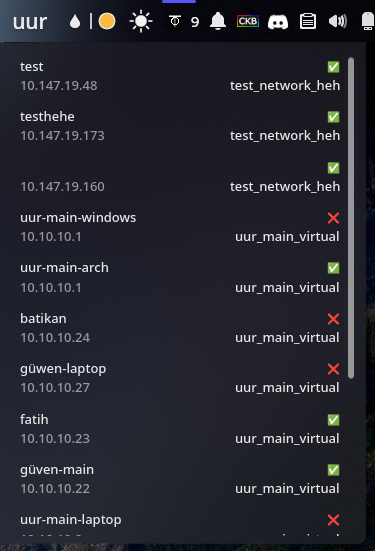The height and width of the screenshot is (551, 375).
Task: Click the green checkmark for test
Action: pos(333,67)
